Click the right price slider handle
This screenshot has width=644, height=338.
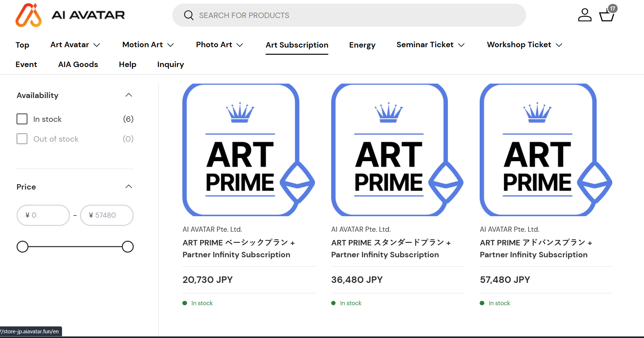[x=128, y=247]
